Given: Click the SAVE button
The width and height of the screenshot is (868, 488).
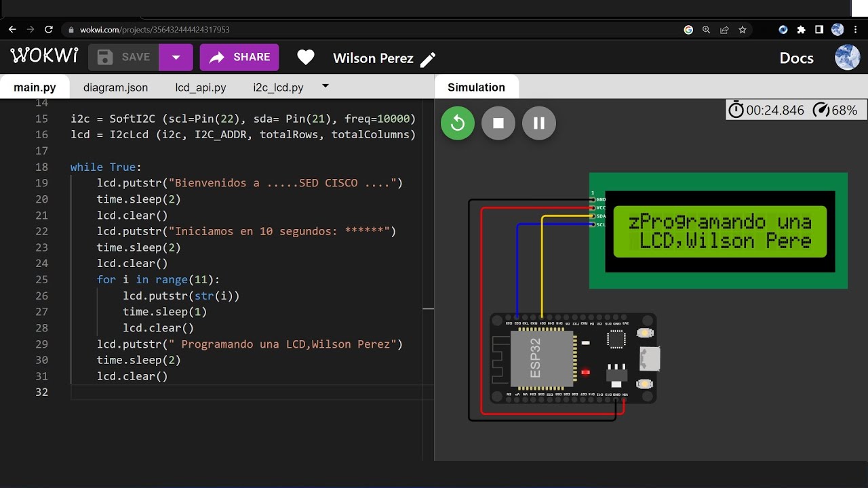Looking at the screenshot, I should tap(123, 58).
